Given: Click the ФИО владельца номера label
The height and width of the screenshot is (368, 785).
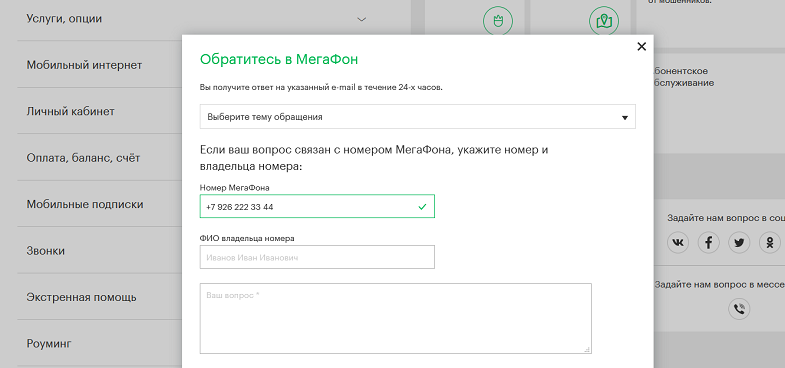Looking at the screenshot, I should 247,238.
